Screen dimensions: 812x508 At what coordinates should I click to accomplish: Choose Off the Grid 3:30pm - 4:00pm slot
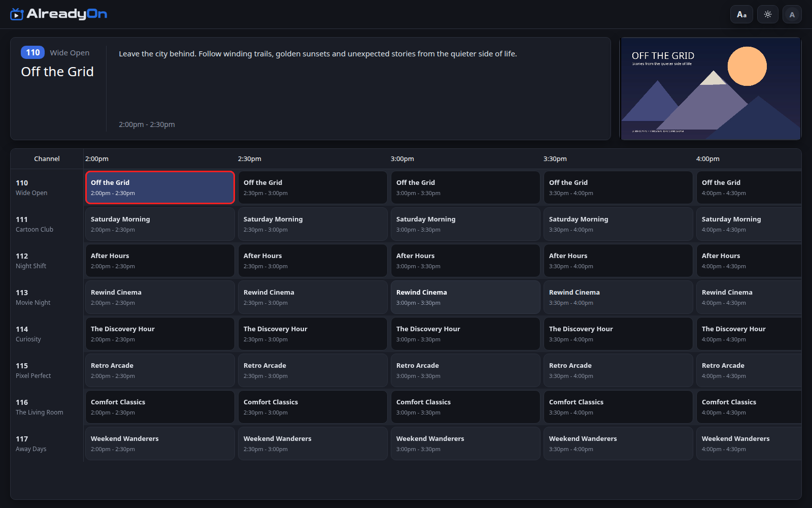618,187
